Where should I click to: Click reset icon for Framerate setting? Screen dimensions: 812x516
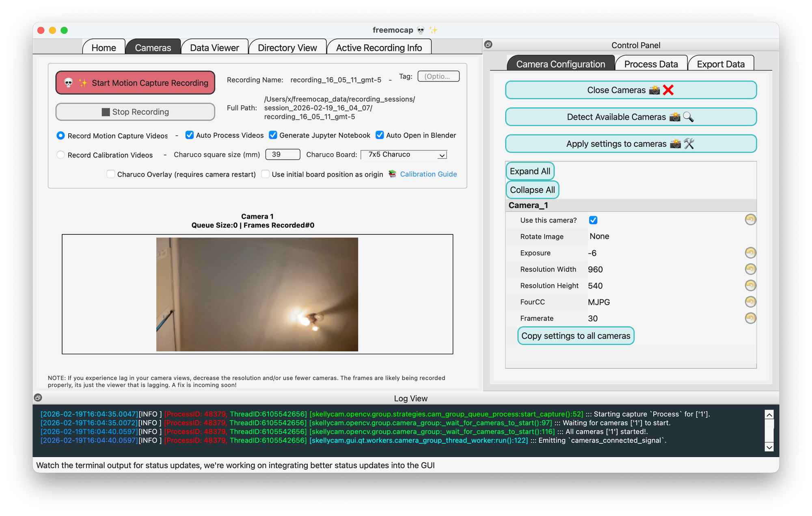pos(750,318)
